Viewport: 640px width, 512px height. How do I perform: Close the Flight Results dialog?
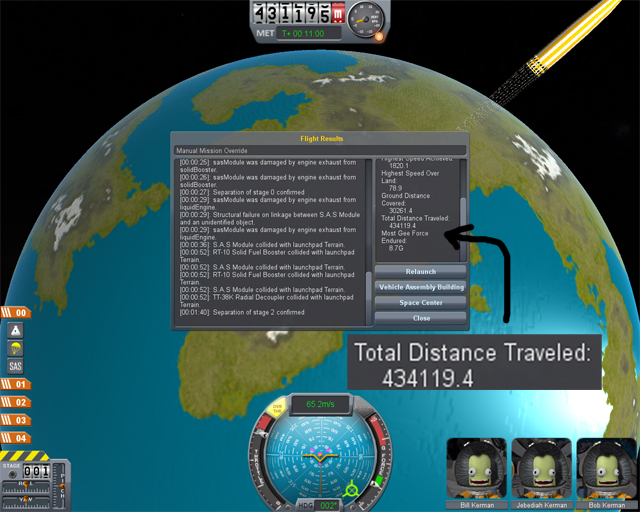pos(420,318)
